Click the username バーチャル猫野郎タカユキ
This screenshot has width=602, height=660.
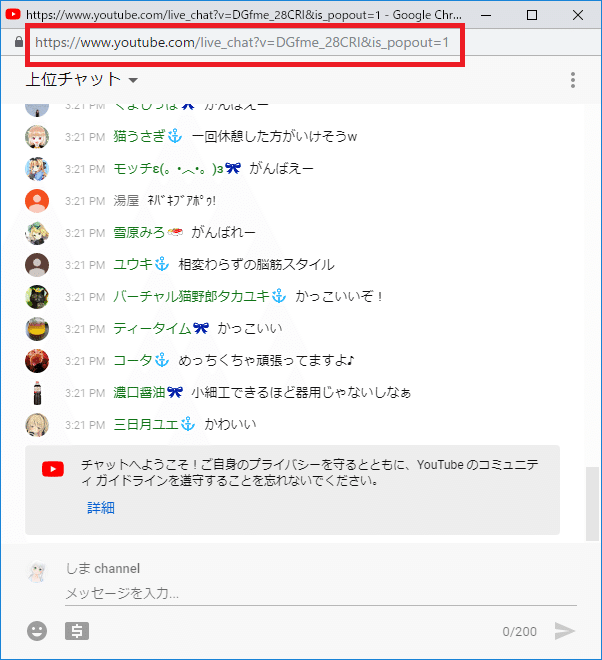coord(191,296)
